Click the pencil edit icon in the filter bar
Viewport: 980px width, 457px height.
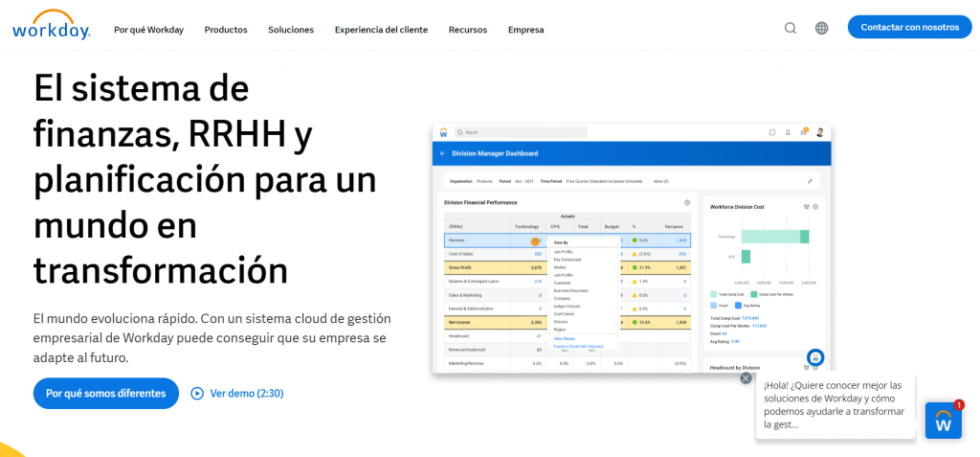[810, 181]
